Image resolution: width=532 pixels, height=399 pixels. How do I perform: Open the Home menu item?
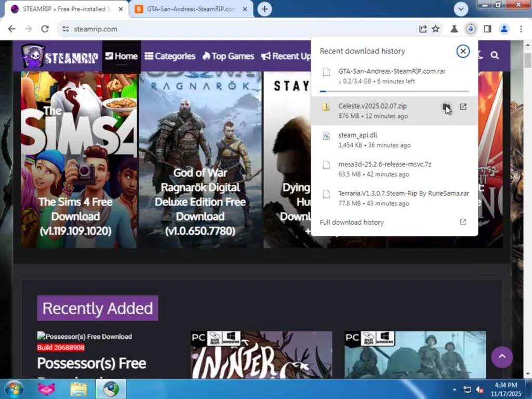(x=121, y=56)
